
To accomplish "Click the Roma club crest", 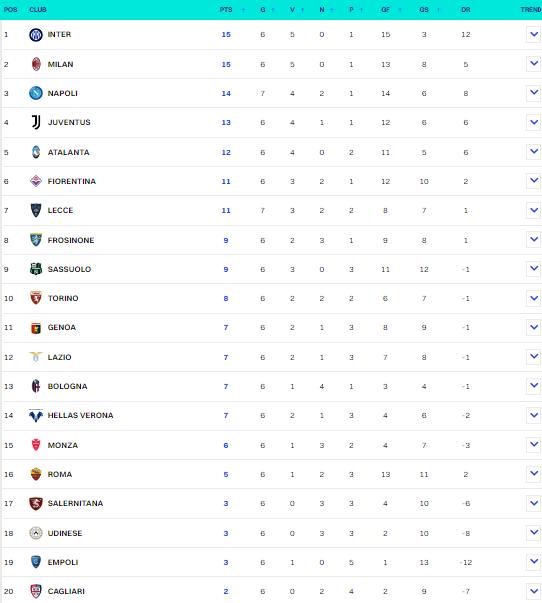I will coord(36,474).
